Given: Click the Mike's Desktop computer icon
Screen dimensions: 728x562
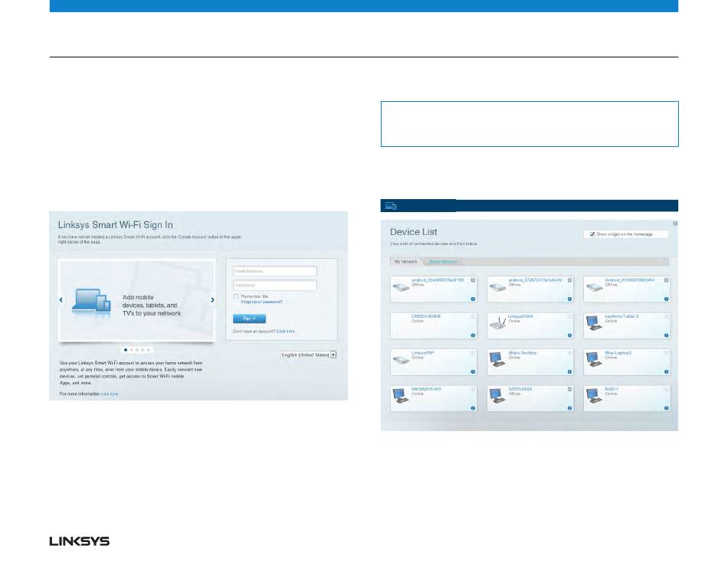Looking at the screenshot, I should pyautogui.click(x=497, y=360).
